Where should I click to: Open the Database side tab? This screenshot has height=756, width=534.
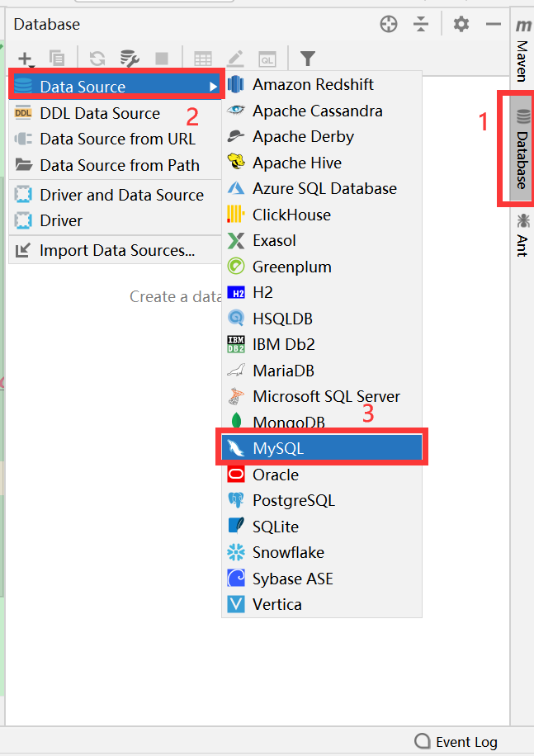pyautogui.click(x=522, y=149)
